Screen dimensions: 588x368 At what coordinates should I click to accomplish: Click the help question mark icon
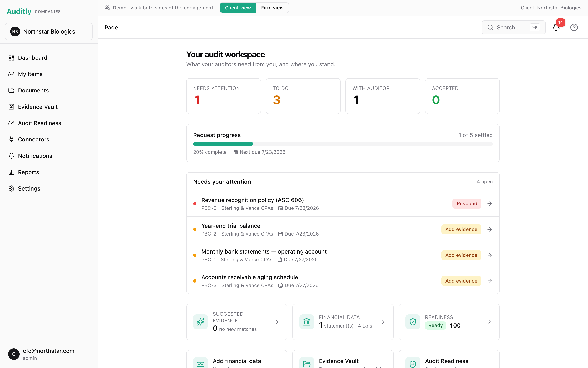(x=574, y=27)
